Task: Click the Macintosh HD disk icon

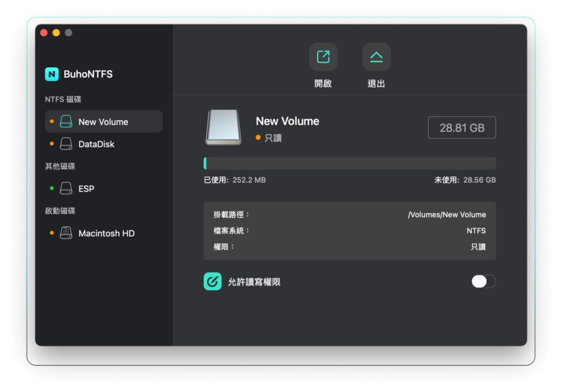Action: coord(66,233)
